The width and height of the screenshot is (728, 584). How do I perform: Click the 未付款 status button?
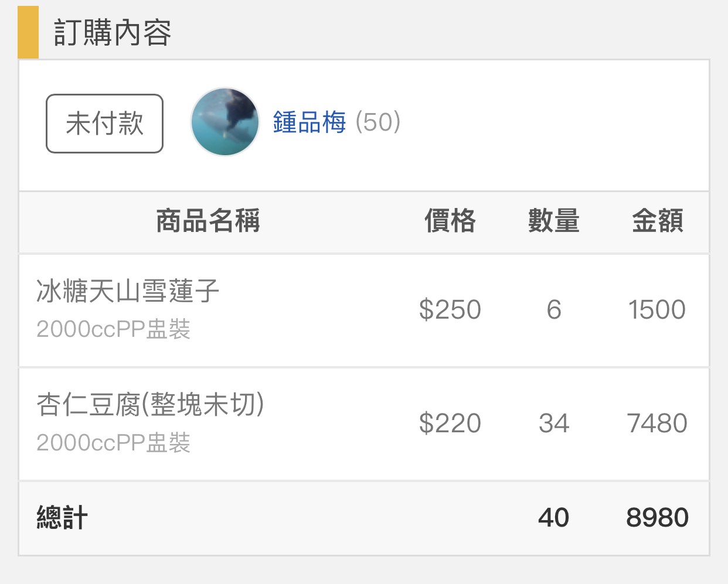(104, 124)
